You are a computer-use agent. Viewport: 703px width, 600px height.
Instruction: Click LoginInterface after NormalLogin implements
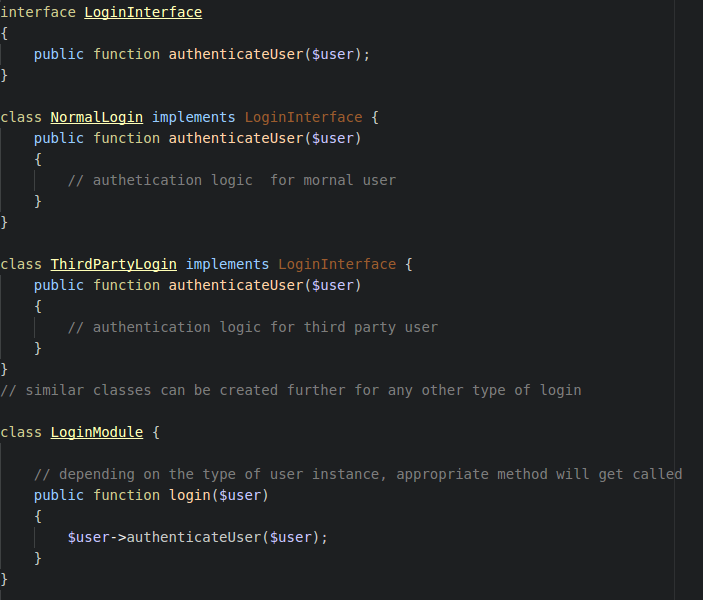pos(304,117)
